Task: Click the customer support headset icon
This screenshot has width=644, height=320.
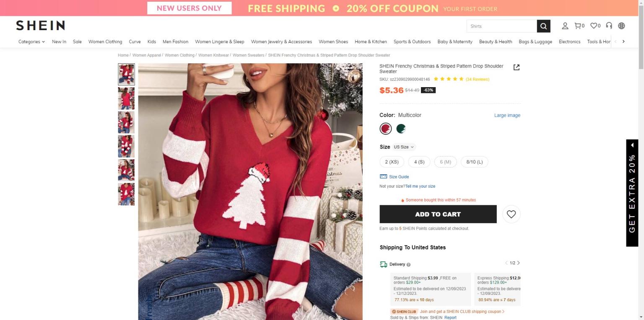Action: pos(609,26)
